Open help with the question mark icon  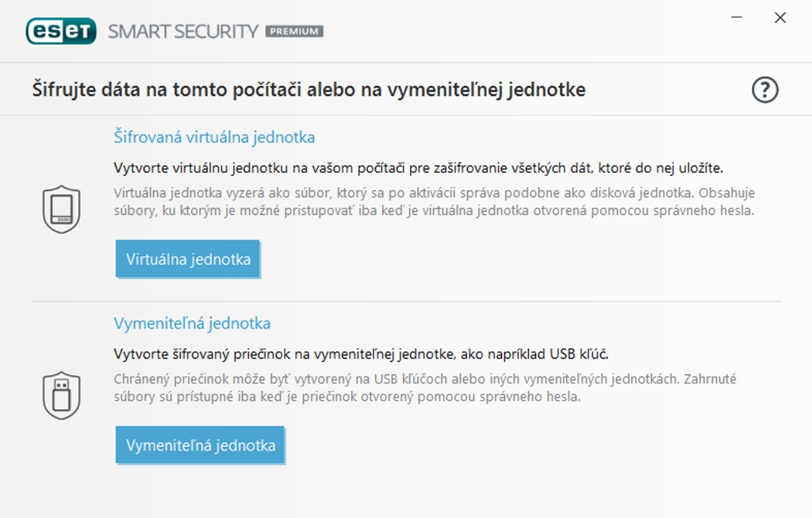764,90
